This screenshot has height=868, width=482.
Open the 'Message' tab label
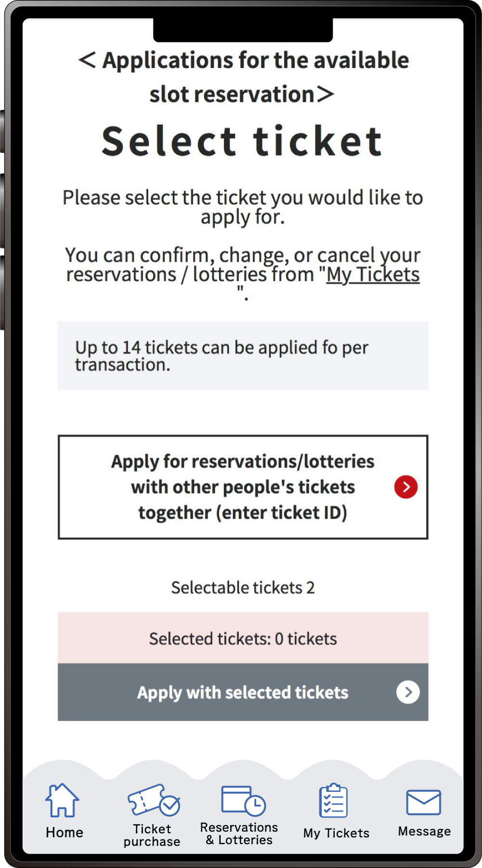[424, 831]
